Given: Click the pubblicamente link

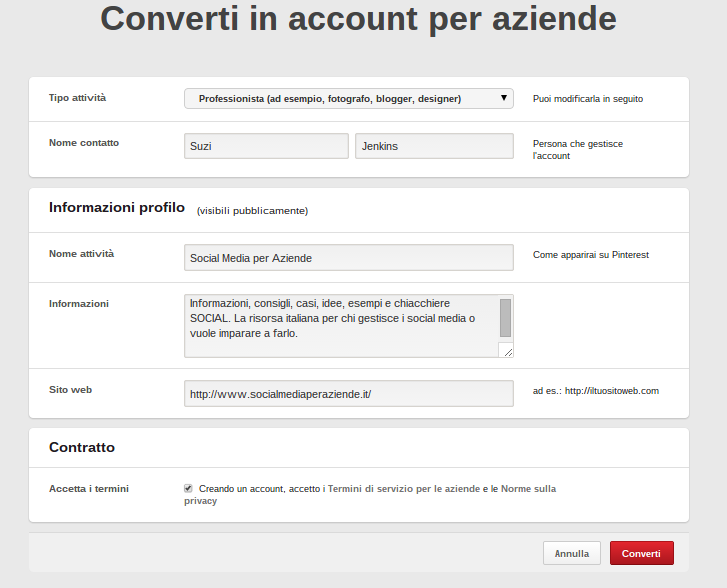Looking at the screenshot, I should 269,211.
